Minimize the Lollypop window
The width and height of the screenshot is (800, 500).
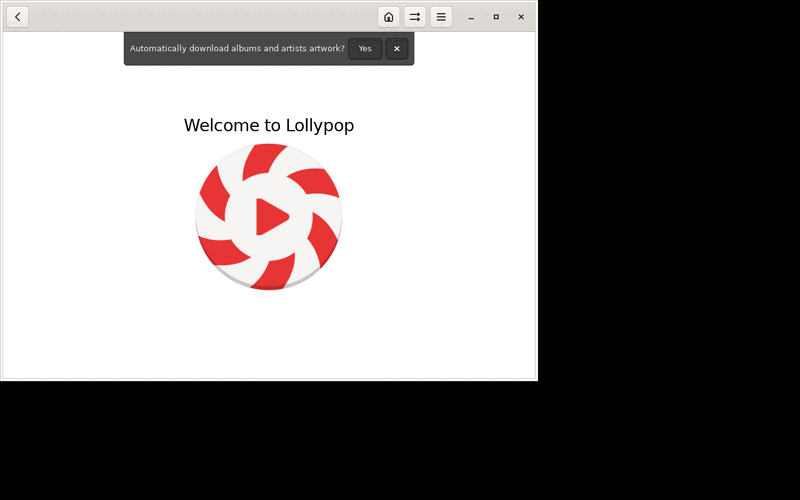coord(471,17)
